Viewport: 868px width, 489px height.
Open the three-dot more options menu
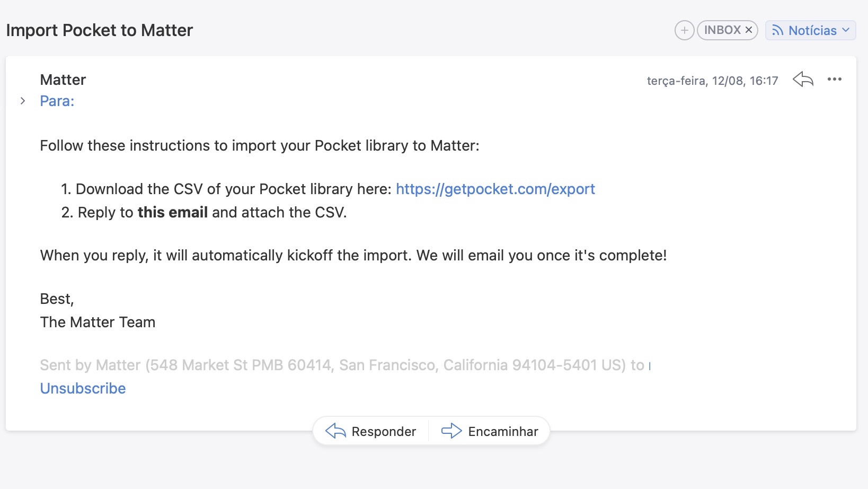(x=834, y=80)
